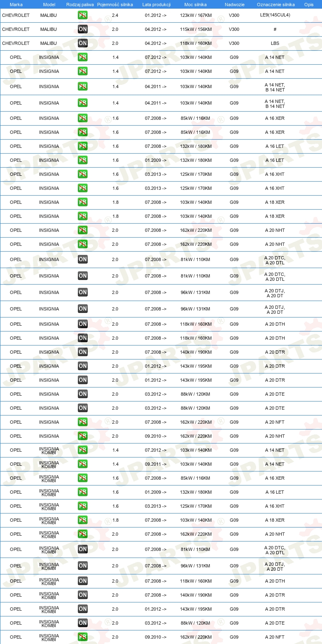Click PB icon for Insignia Kombi 09.2010 A 20 NFT
The width and height of the screenshot is (322, 644).
tap(83, 637)
